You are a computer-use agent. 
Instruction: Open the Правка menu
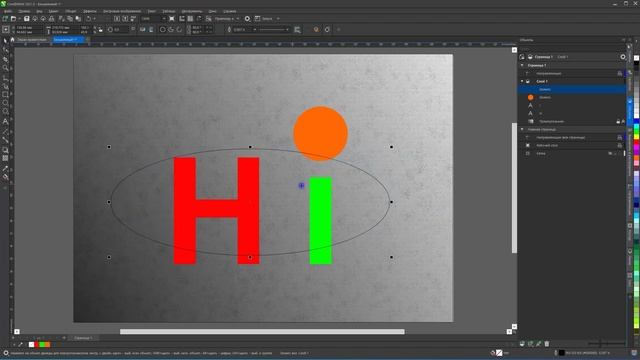click(x=24, y=11)
